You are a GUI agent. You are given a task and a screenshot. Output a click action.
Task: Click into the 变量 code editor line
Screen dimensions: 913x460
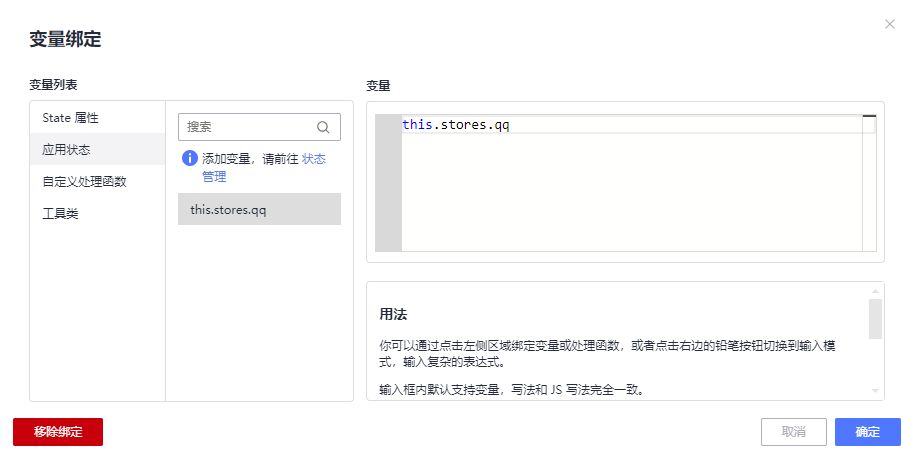click(632, 125)
